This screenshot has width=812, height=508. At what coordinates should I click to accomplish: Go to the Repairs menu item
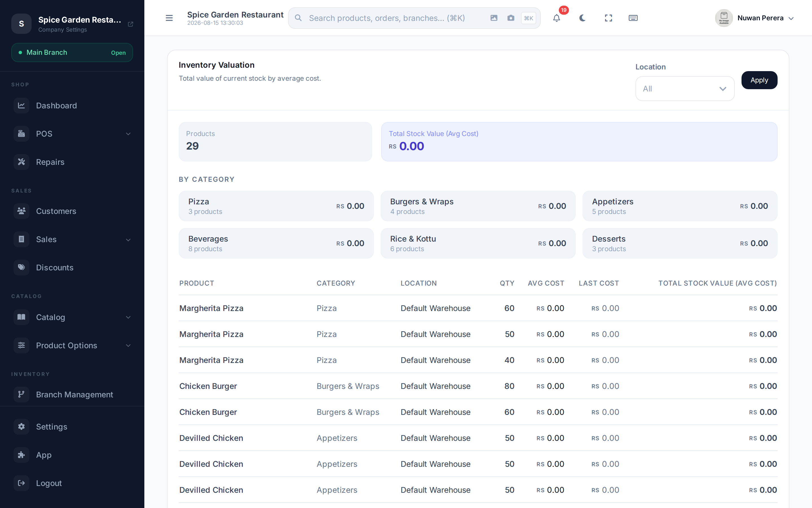pos(72,162)
